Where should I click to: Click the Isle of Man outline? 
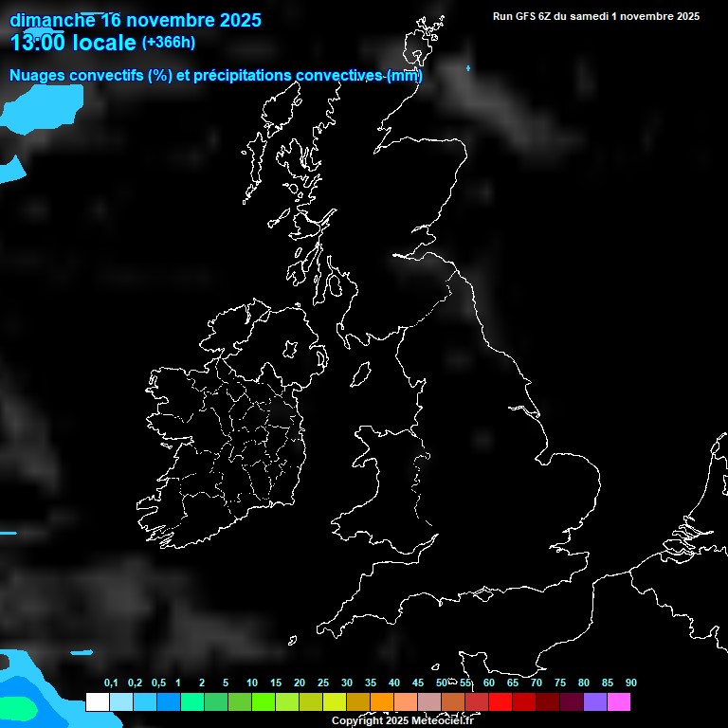pyautogui.click(x=361, y=375)
